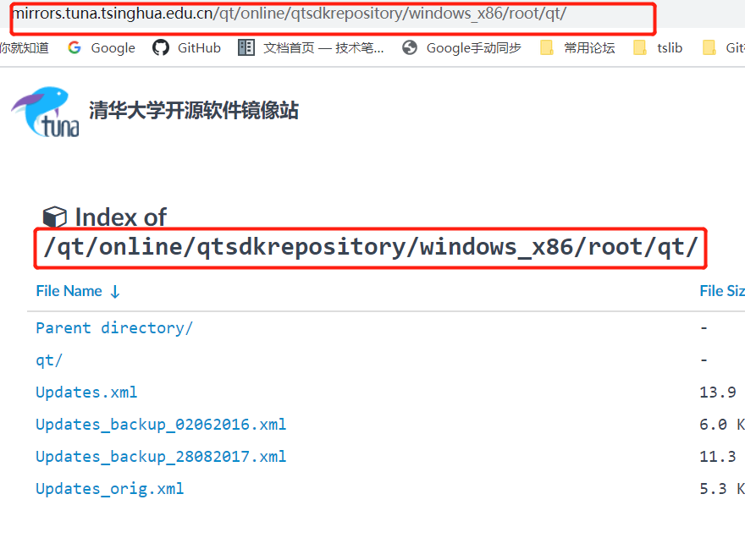Open the GitHub bookmark octocat icon
This screenshot has height=560, width=745.
(x=161, y=47)
